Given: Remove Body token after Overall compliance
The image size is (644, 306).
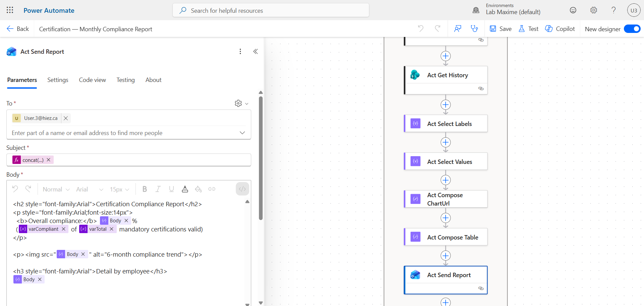Looking at the screenshot, I should [x=126, y=221].
